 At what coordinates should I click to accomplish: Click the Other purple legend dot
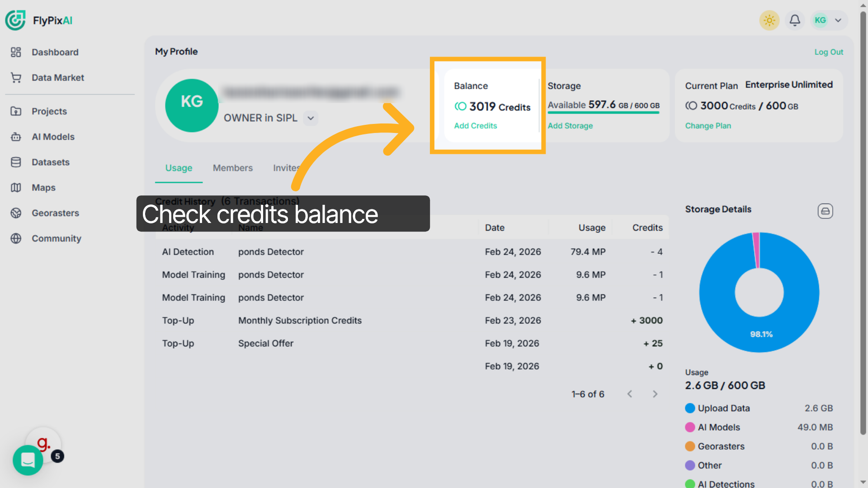coord(690,465)
